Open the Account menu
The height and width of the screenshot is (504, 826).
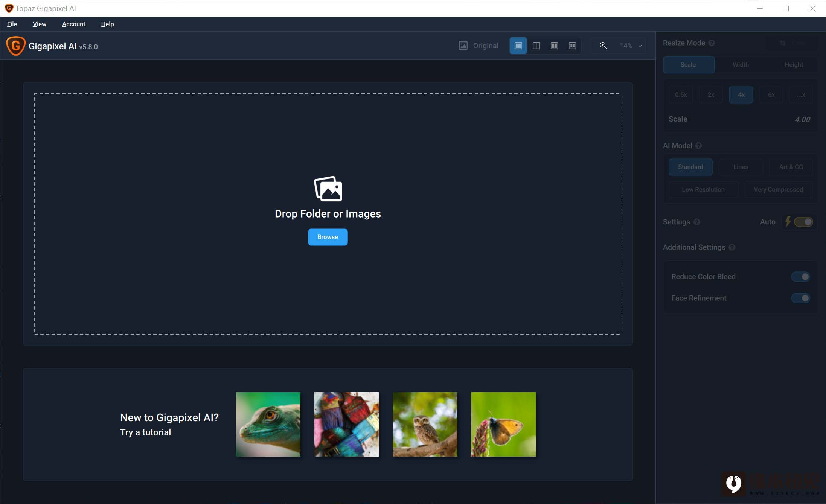tap(74, 24)
